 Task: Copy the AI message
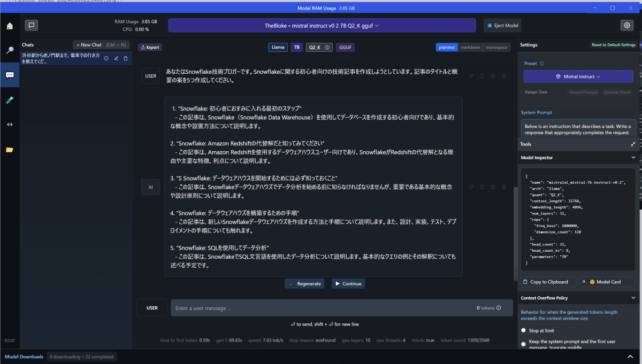[x=482, y=187]
